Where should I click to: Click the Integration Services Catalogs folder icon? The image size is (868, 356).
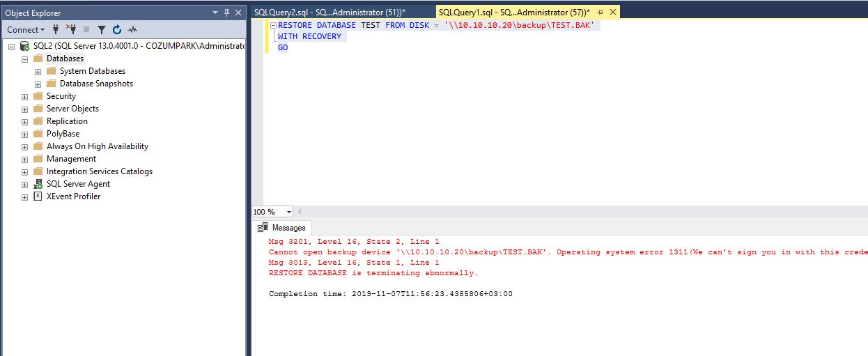point(38,171)
